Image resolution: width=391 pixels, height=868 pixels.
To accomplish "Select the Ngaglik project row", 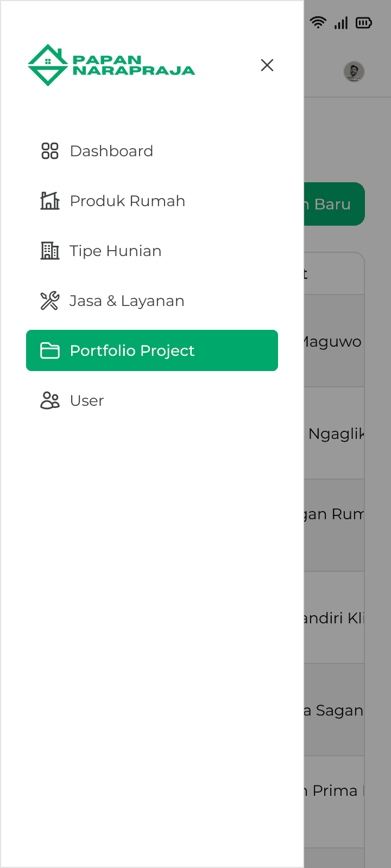I will 335,433.
